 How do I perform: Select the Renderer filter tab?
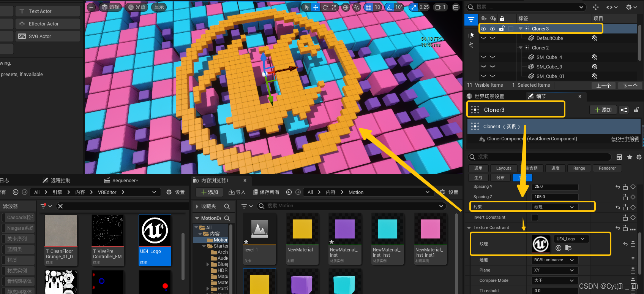[x=607, y=168]
